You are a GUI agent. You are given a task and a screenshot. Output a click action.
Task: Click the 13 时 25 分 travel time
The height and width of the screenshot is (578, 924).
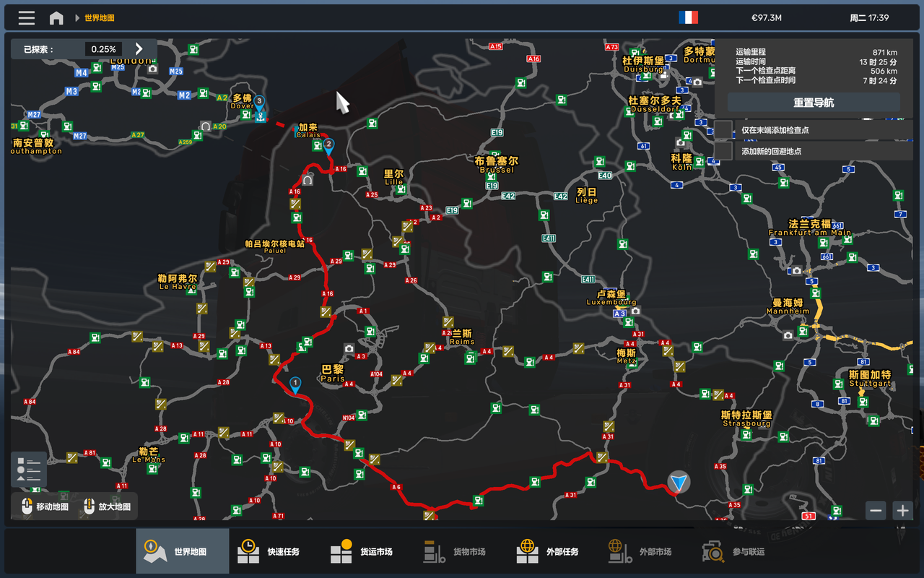[879, 62]
